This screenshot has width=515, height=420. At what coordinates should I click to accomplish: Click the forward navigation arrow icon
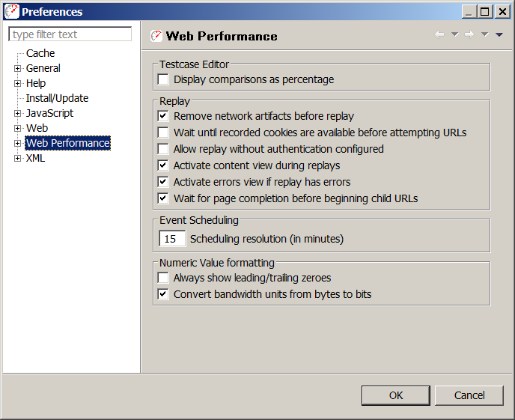tap(469, 34)
